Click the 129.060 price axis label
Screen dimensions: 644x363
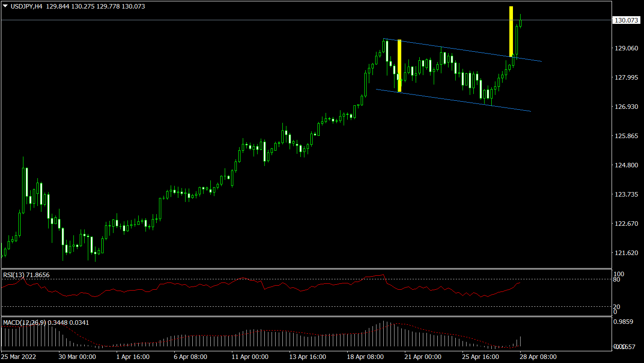627,48
